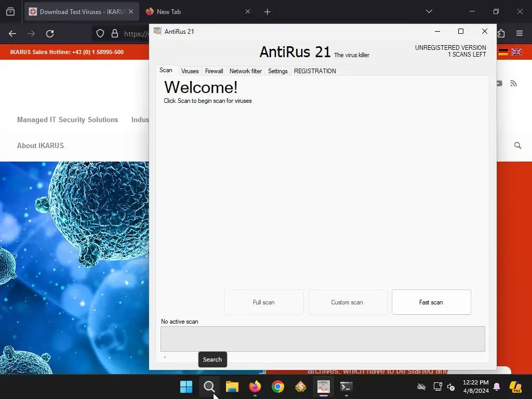The image size is (532, 399).
Task: Open the Firewall tab
Action: (x=214, y=71)
